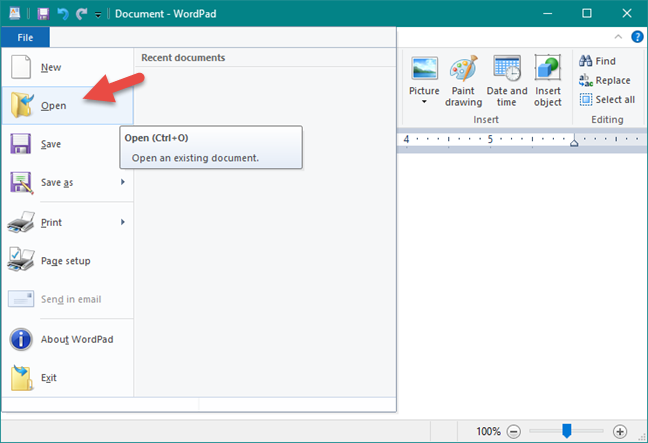Click the New document icon in File menu
This screenshot has height=443, width=648.
point(21,67)
